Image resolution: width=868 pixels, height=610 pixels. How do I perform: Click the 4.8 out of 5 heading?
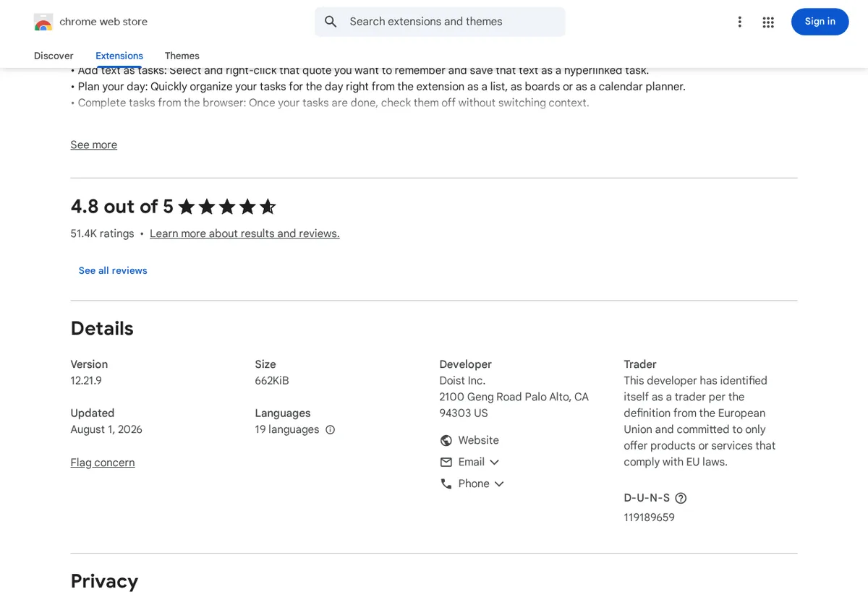122,207
